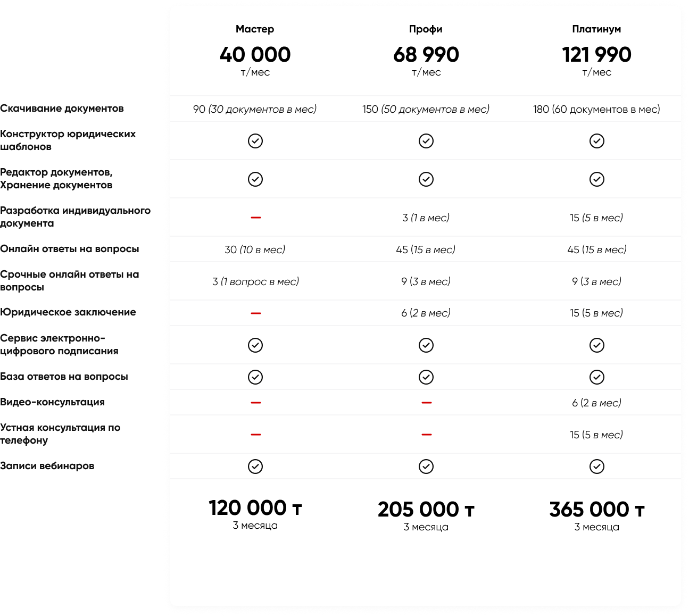
Task: Click the Профи red dash for Устная консультация по телефону
Action: [x=426, y=435]
